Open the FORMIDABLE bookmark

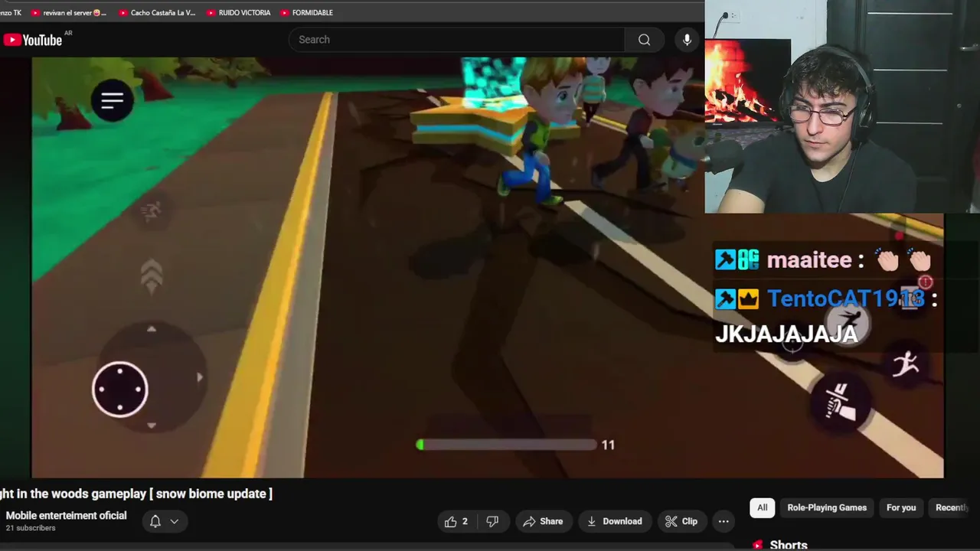(x=306, y=13)
